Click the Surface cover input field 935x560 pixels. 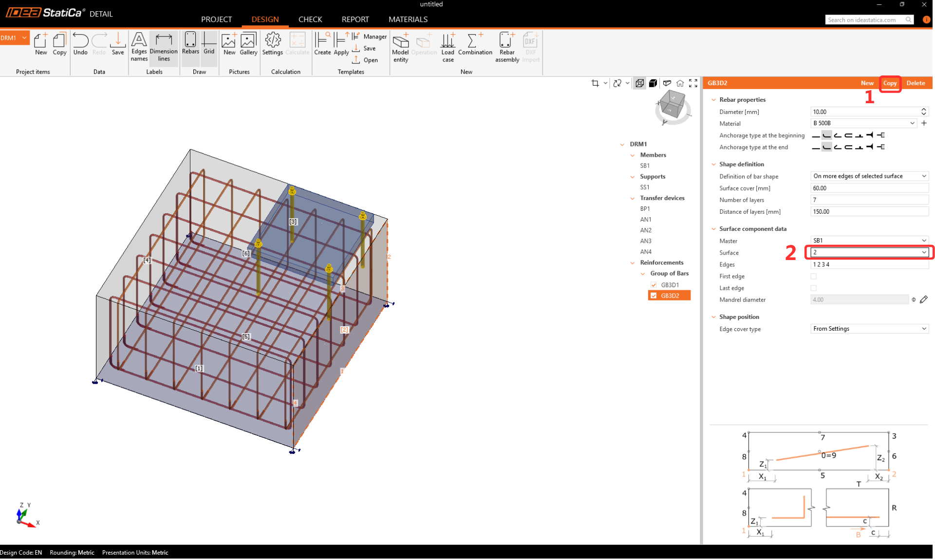(868, 188)
